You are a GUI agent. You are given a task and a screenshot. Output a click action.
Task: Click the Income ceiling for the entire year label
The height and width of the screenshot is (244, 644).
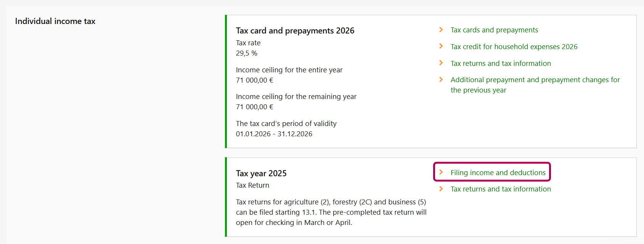click(289, 70)
